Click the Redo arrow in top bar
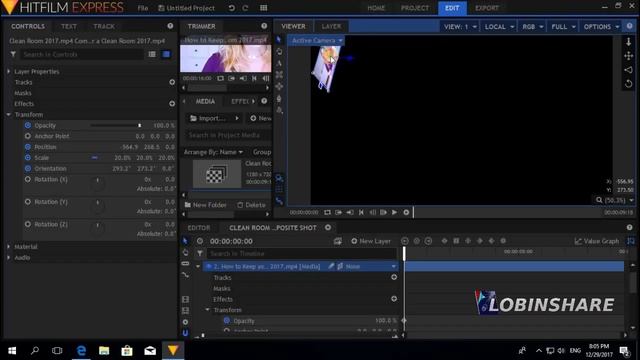 pos(245,8)
